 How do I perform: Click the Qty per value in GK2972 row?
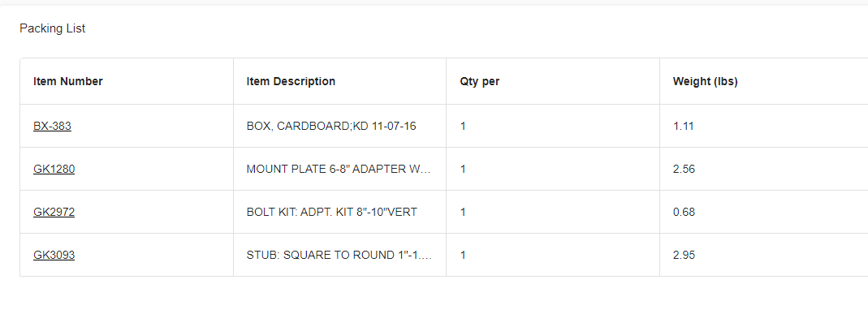point(463,213)
